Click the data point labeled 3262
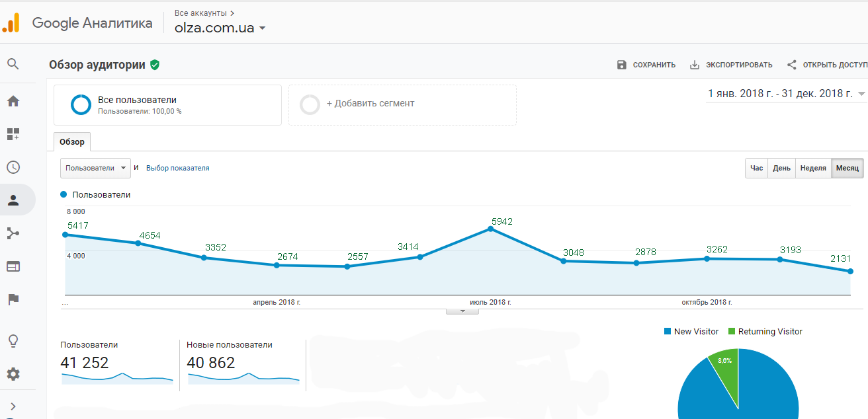Screen dimensions: 868x419 point(707,259)
